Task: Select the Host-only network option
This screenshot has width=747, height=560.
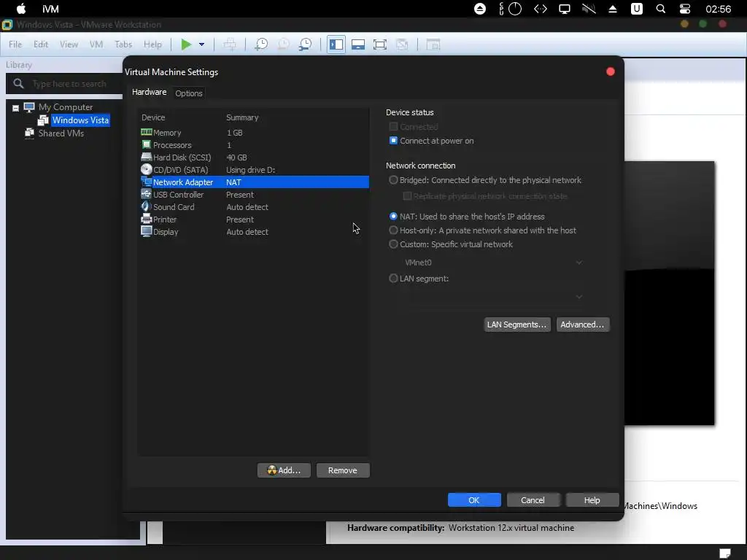Action: tap(393, 230)
